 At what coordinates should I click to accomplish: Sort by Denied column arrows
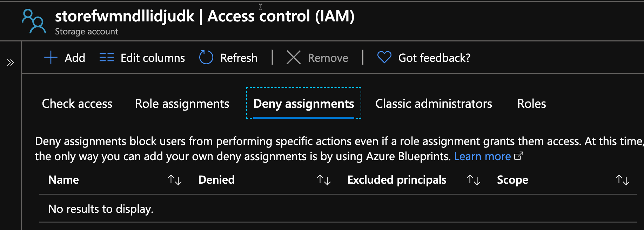pos(323,180)
